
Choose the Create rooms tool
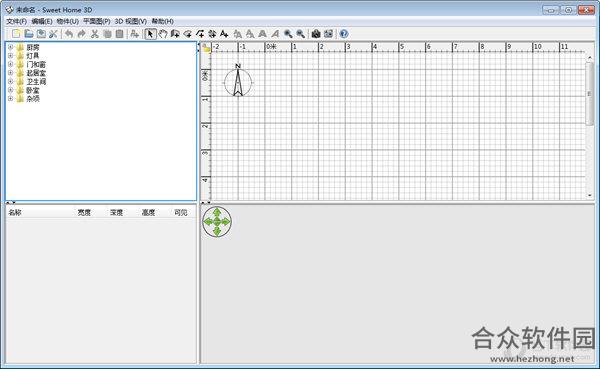coord(188,34)
